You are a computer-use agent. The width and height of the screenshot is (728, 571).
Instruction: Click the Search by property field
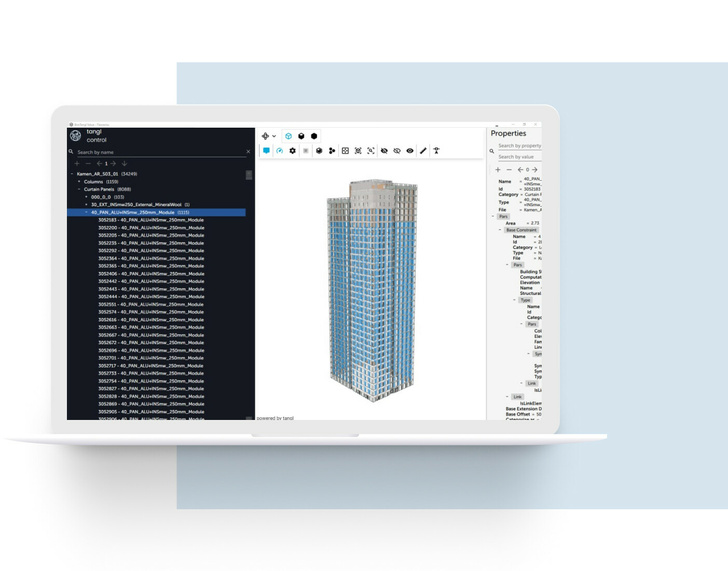pos(519,146)
